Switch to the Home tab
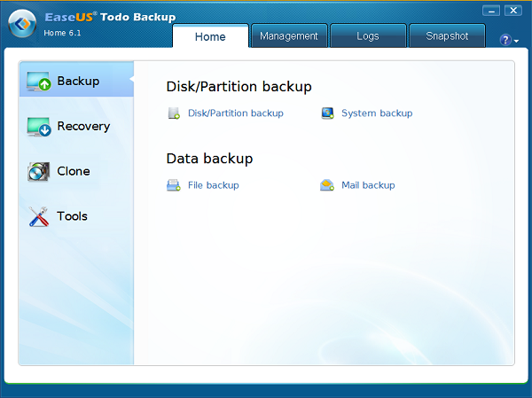 (210, 36)
